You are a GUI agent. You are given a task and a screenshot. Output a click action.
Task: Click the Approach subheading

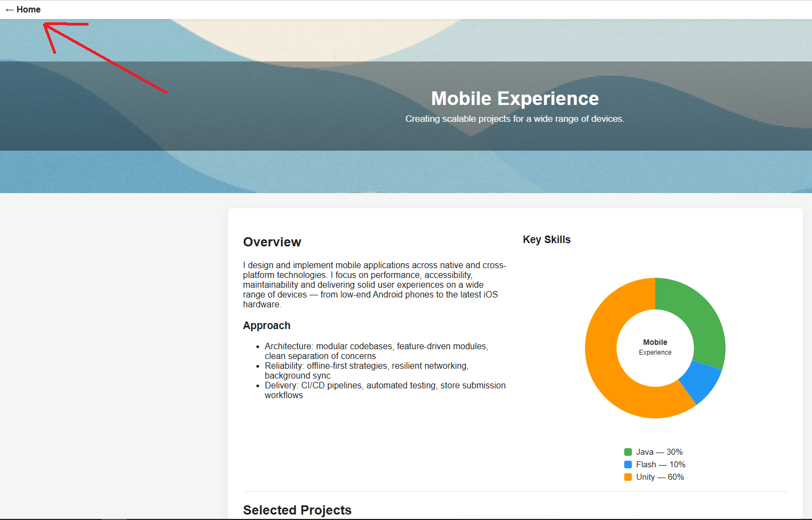(267, 325)
